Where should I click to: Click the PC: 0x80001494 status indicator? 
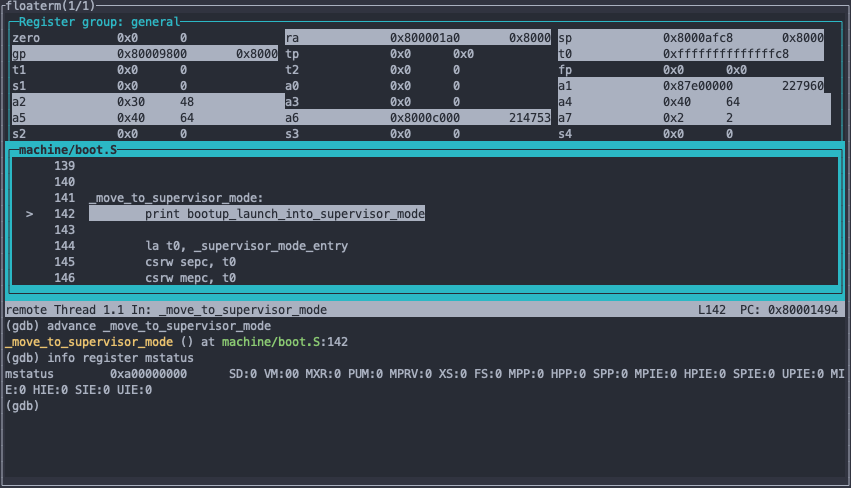pos(788,310)
